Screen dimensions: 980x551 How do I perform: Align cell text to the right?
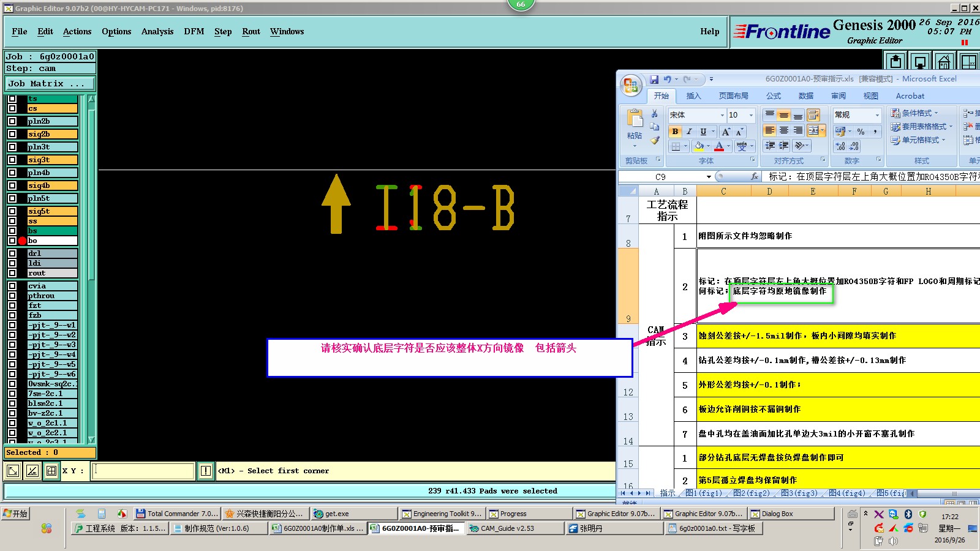pos(798,130)
